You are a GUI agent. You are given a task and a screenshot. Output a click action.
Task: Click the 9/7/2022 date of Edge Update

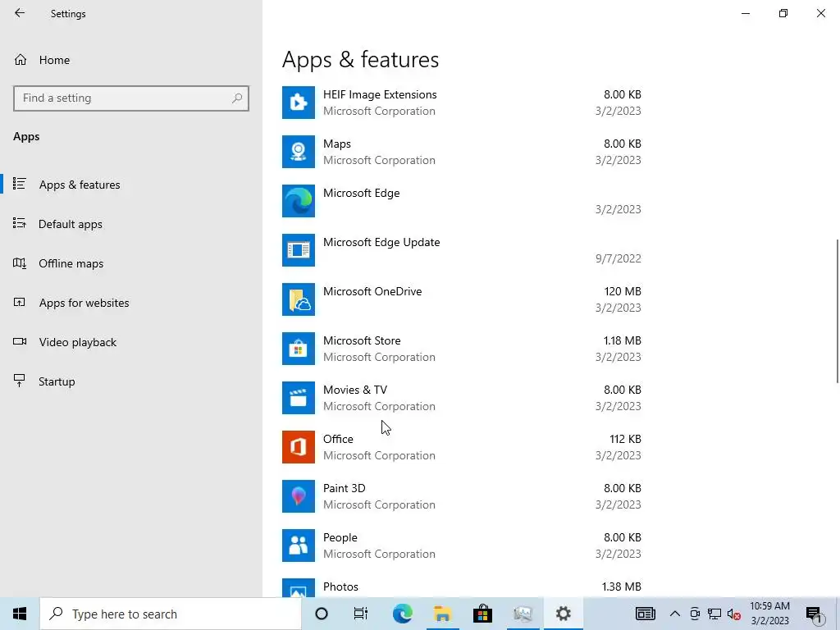coord(619,258)
